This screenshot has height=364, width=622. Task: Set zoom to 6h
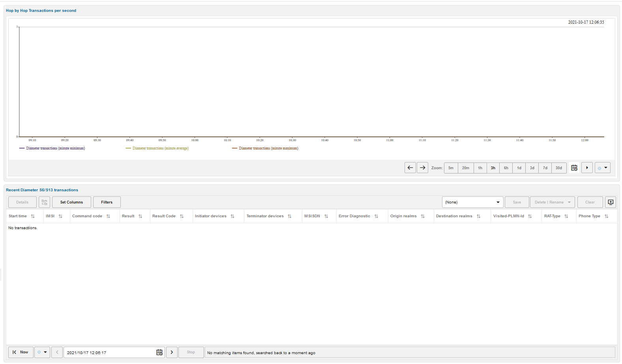coord(506,168)
